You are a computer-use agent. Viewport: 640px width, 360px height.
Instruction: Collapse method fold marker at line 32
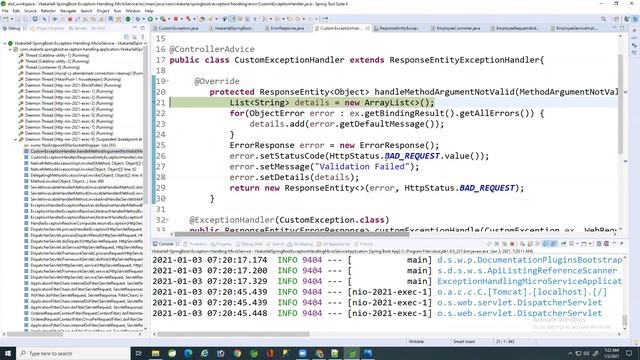(167, 220)
